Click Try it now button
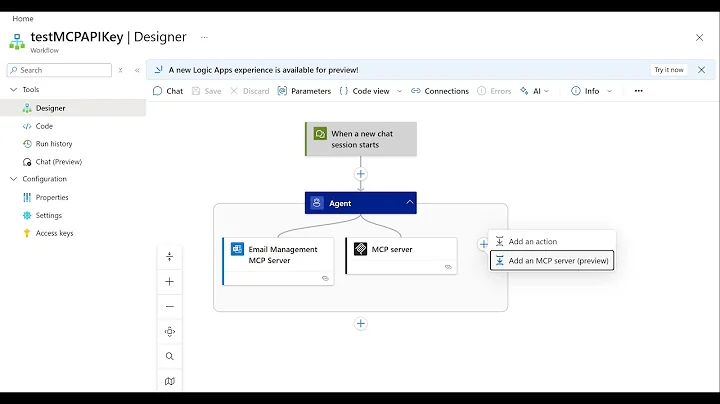Image resolution: width=720 pixels, height=404 pixels. [669, 70]
